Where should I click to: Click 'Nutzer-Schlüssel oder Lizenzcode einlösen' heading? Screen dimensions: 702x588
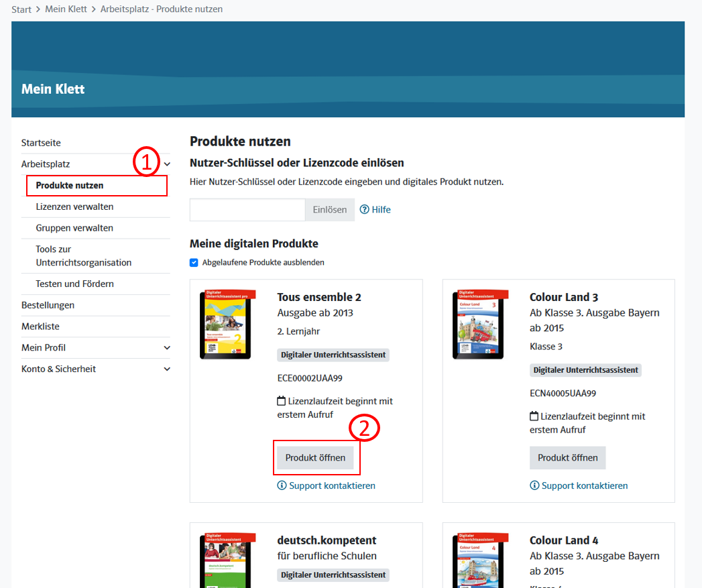(x=297, y=163)
